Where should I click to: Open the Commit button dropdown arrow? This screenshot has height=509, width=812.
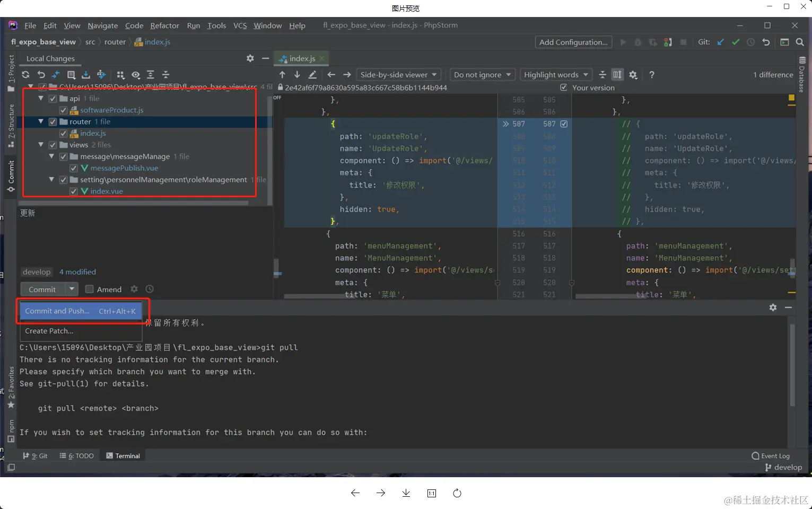pyautogui.click(x=72, y=289)
